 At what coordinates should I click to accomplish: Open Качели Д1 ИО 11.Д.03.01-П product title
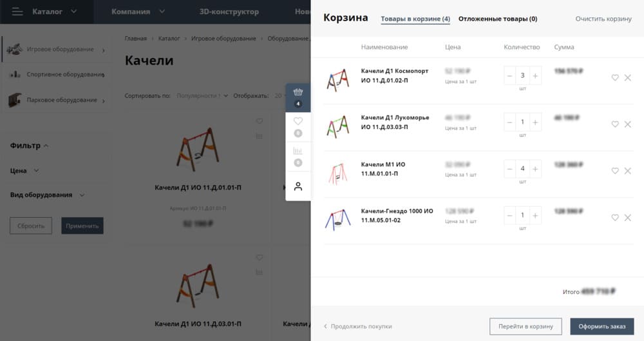(198, 324)
